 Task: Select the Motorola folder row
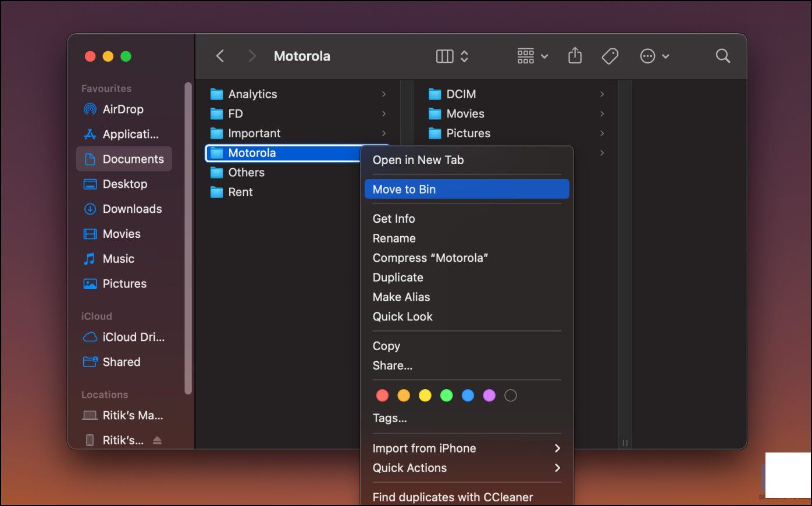(x=283, y=153)
